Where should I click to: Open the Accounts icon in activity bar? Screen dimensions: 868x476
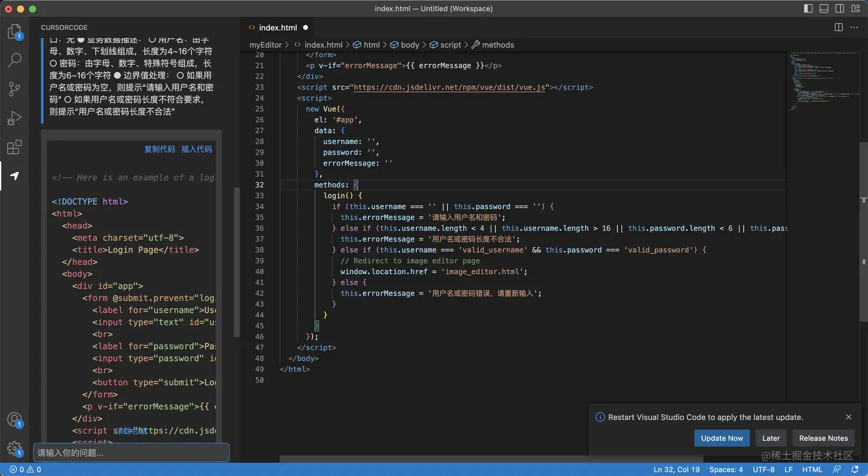(x=14, y=420)
